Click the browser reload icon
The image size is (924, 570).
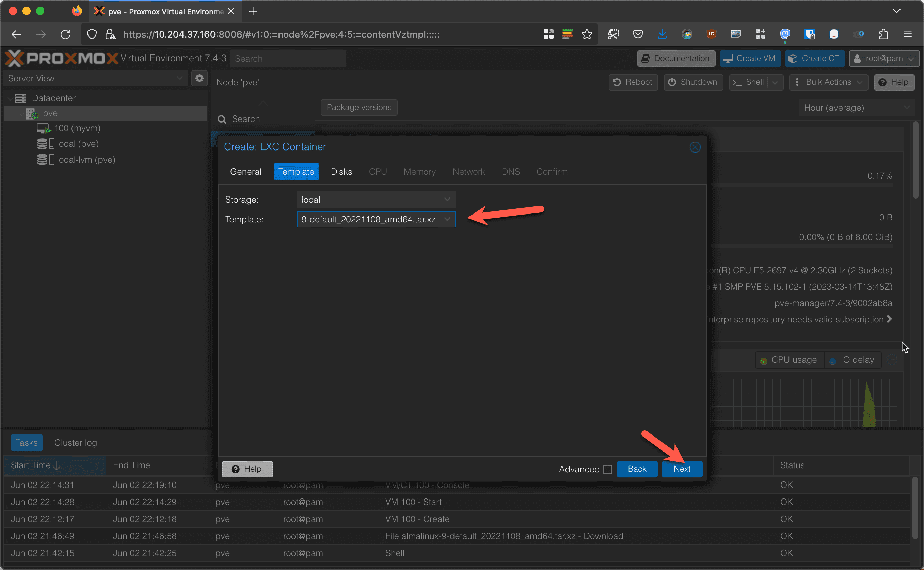(66, 35)
